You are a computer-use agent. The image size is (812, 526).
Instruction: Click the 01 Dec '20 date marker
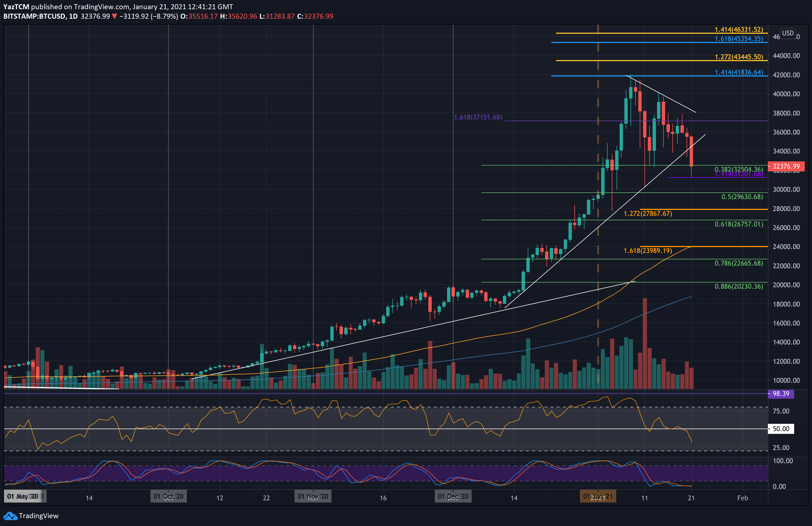453,496
